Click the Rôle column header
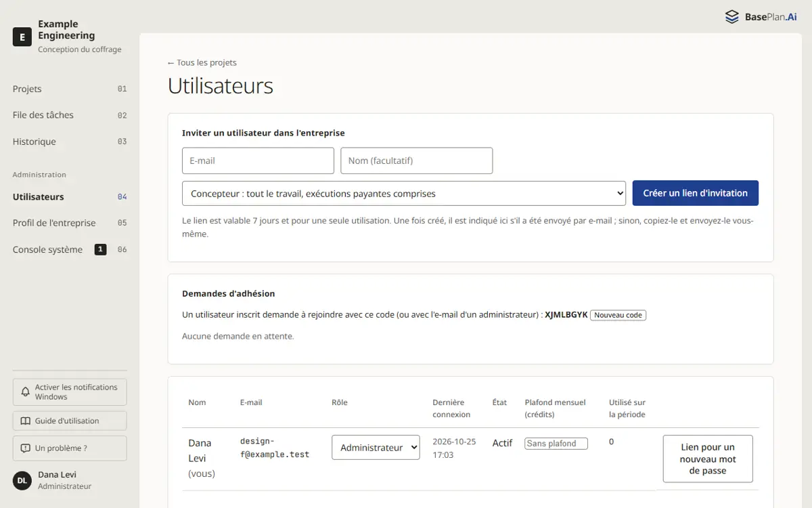Screen dimensions: 812x508 click(340, 402)
